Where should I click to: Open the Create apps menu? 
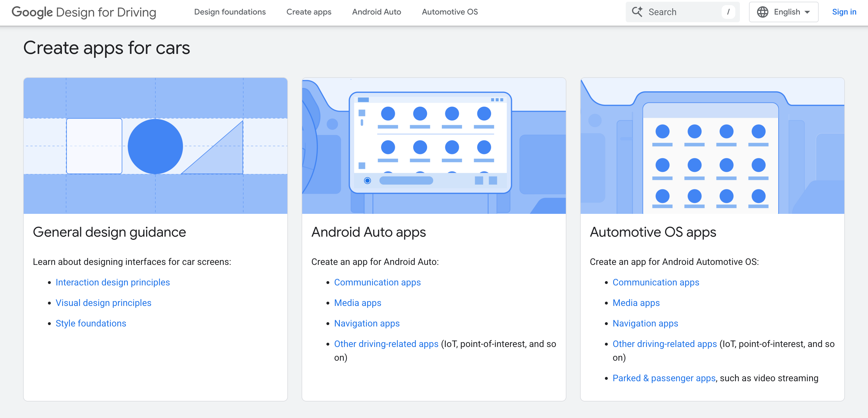(x=309, y=12)
